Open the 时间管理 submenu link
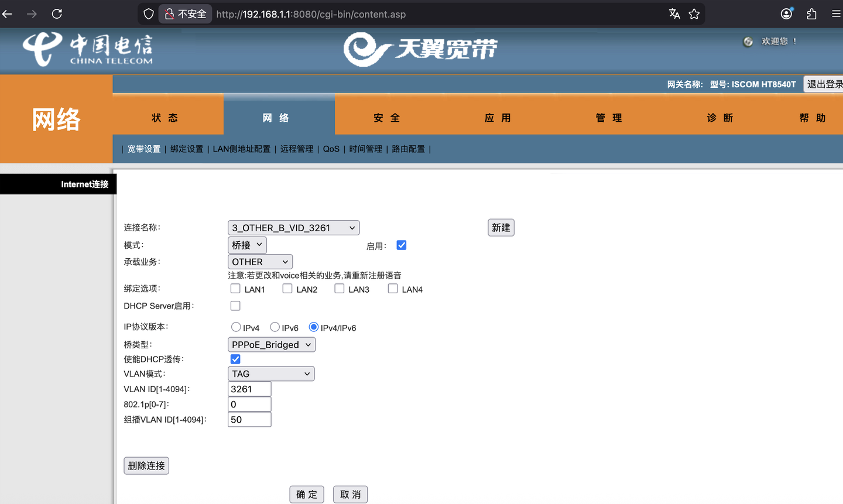 (365, 149)
